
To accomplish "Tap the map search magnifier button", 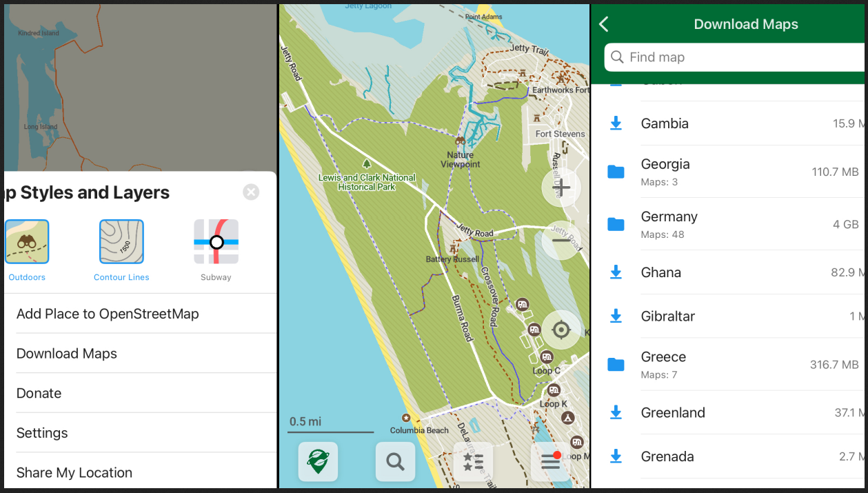I will coord(395,461).
